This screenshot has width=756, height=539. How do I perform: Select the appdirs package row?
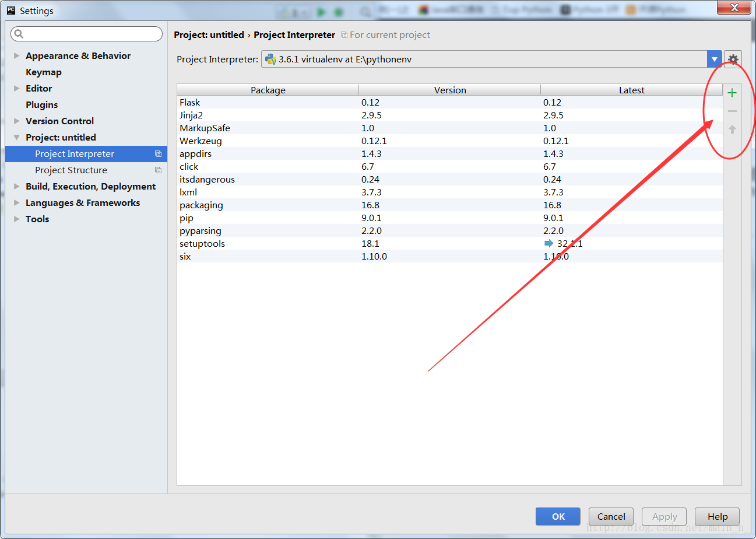450,154
